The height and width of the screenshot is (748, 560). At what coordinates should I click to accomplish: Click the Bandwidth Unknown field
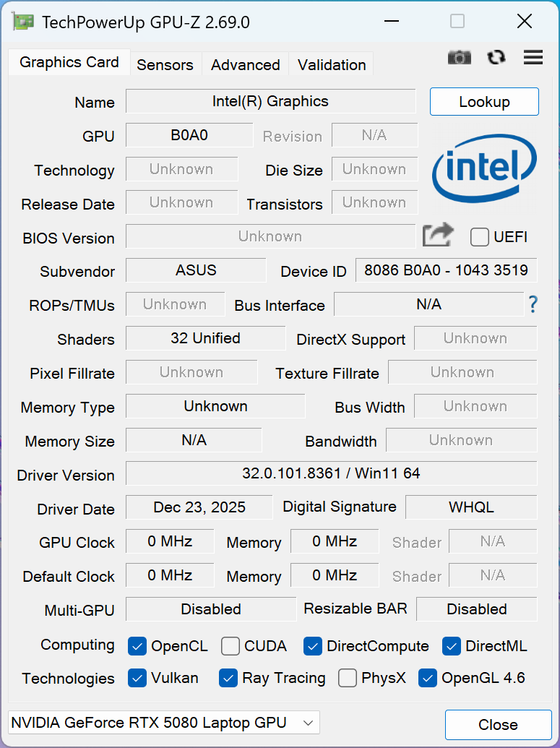point(461,440)
